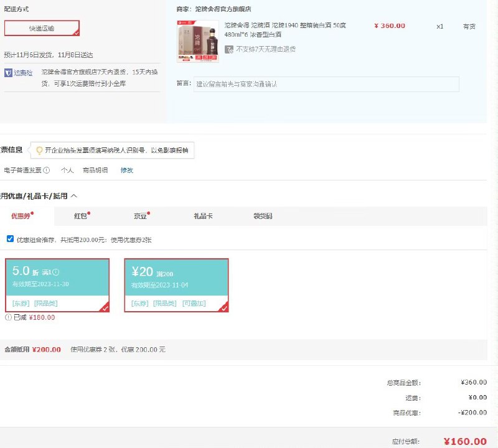Click the 预计11月6日发货 delivery estimate text
The image size is (498, 448).
(49, 55)
